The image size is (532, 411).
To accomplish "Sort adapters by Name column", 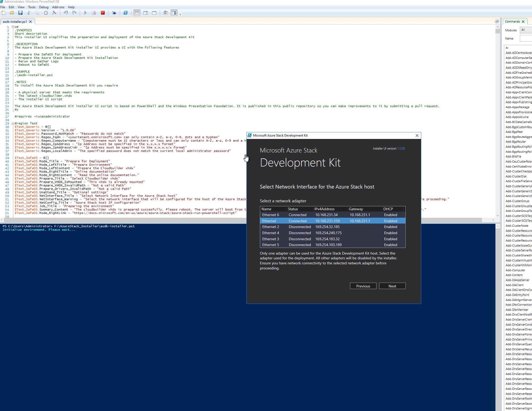I will coord(273,209).
